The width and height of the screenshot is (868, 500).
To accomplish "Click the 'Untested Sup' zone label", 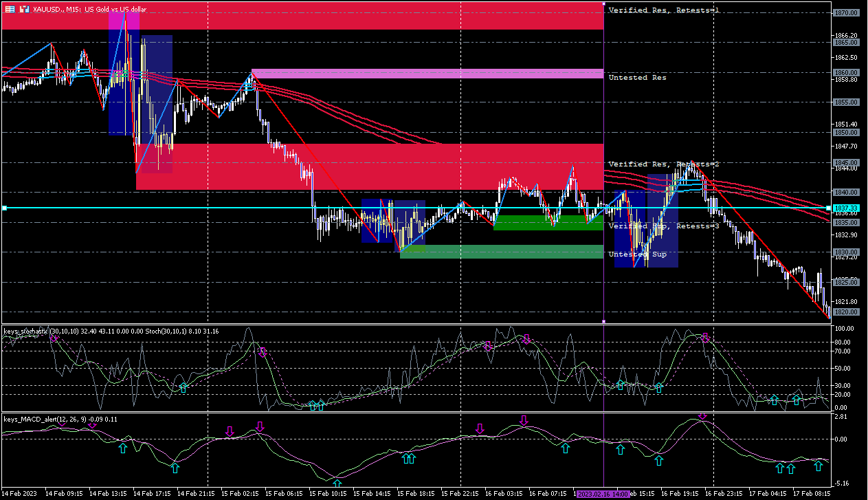I will (637, 254).
